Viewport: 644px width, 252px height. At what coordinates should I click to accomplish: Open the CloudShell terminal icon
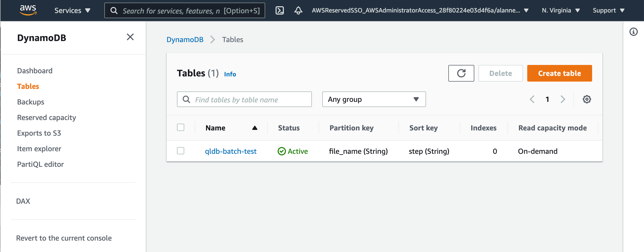click(279, 10)
